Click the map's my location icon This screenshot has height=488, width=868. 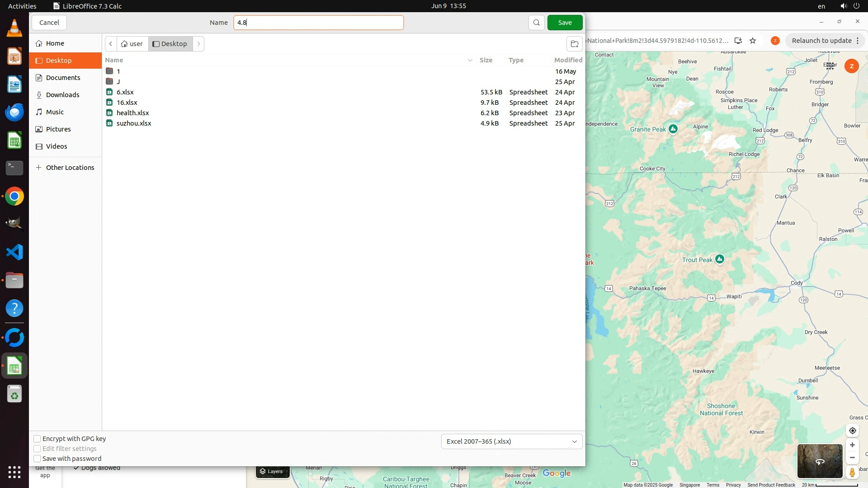[x=852, y=431]
